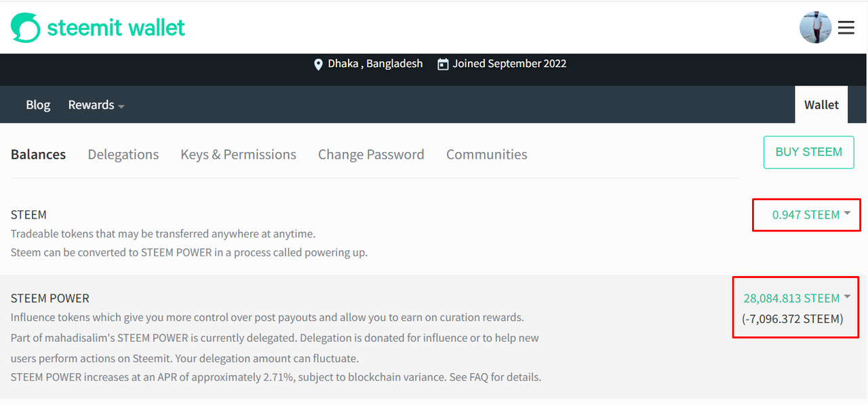868x405 pixels.
Task: Click the delegated amount -7,096.372 STEEM
Action: (792, 319)
